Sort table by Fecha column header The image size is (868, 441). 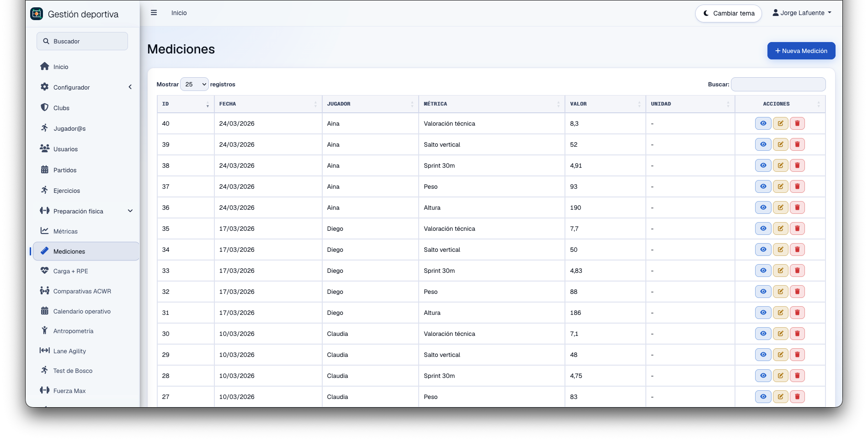pos(268,104)
